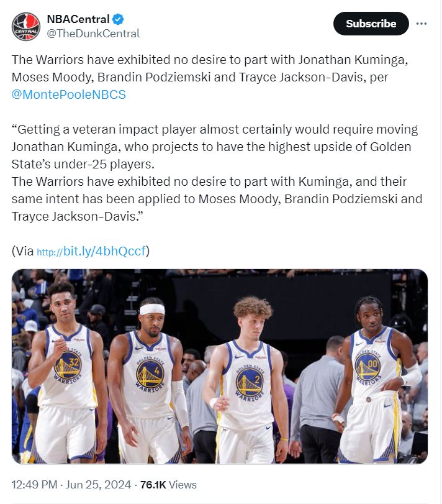Click the quoted Kuminga paragraph text
This screenshot has height=504, width=442.
click(214, 147)
